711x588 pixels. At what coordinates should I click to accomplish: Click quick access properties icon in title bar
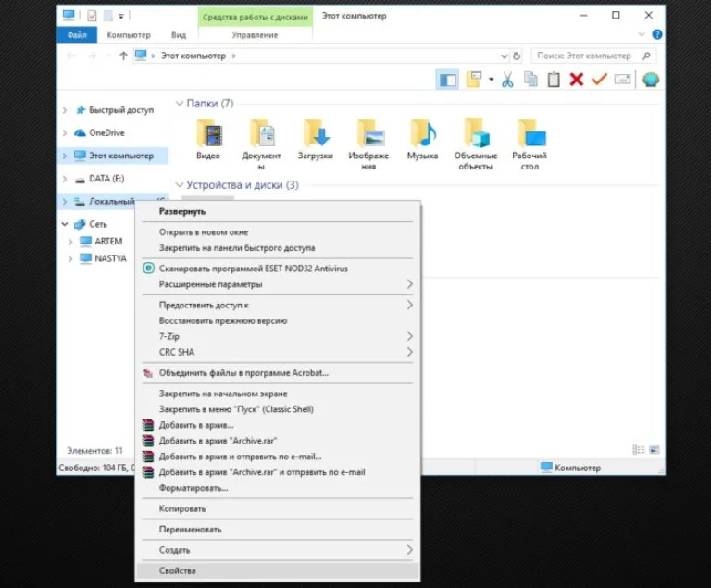pyautogui.click(x=92, y=16)
